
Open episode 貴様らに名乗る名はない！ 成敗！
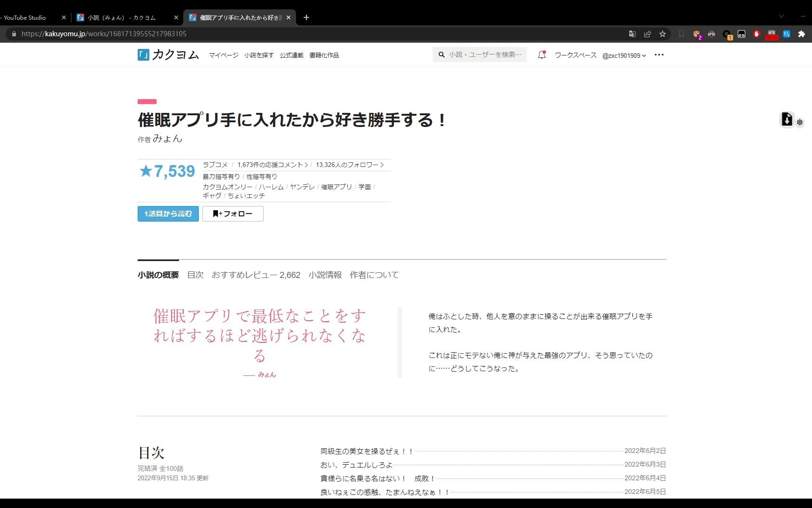[x=378, y=478]
